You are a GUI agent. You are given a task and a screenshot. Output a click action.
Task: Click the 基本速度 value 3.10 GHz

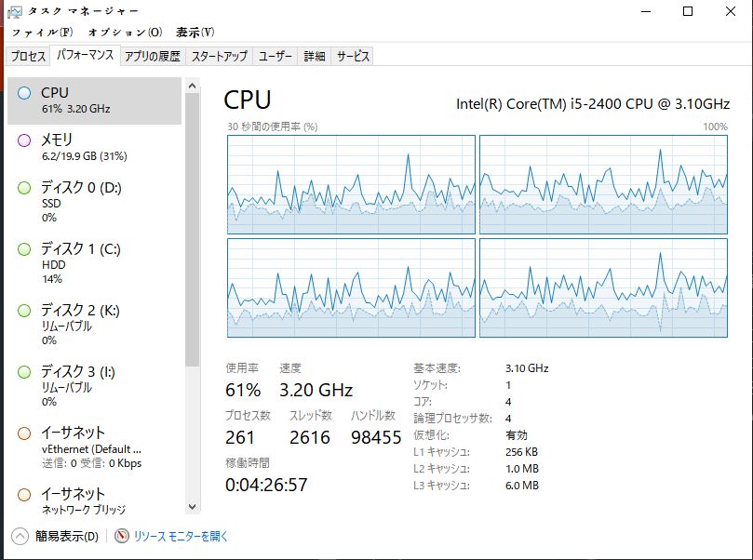(x=527, y=368)
